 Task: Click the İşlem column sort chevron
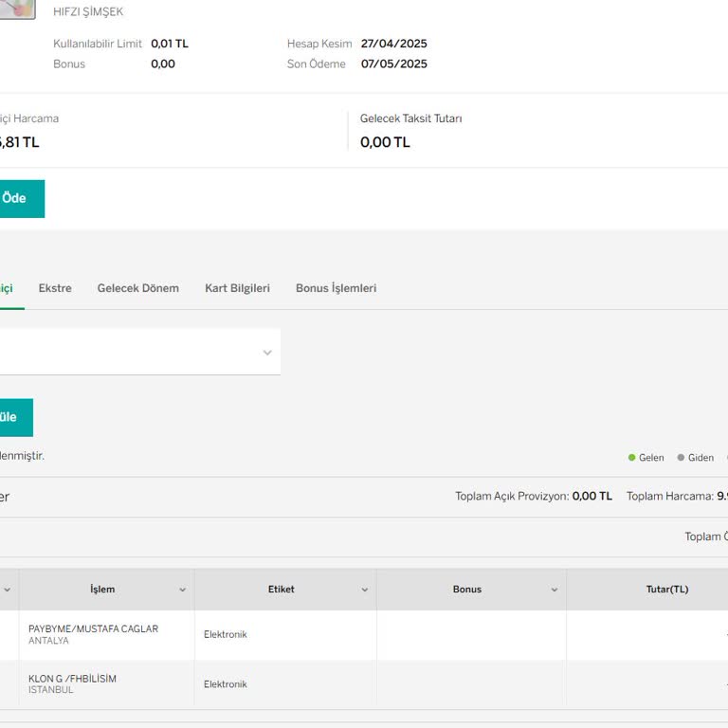[x=183, y=590]
